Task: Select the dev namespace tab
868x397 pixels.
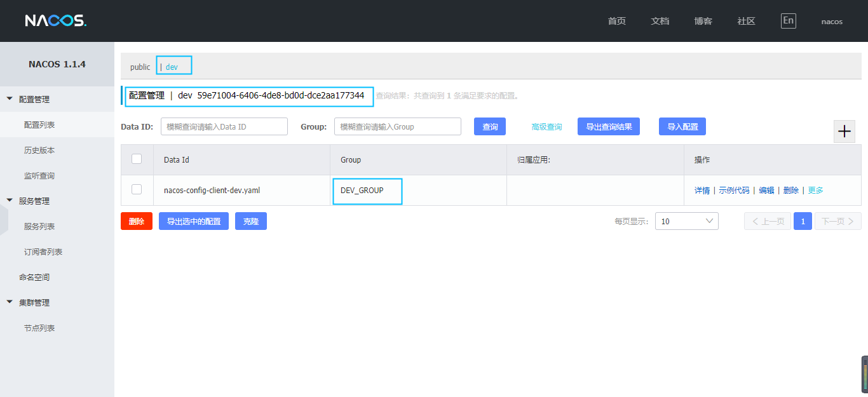Action: click(172, 67)
